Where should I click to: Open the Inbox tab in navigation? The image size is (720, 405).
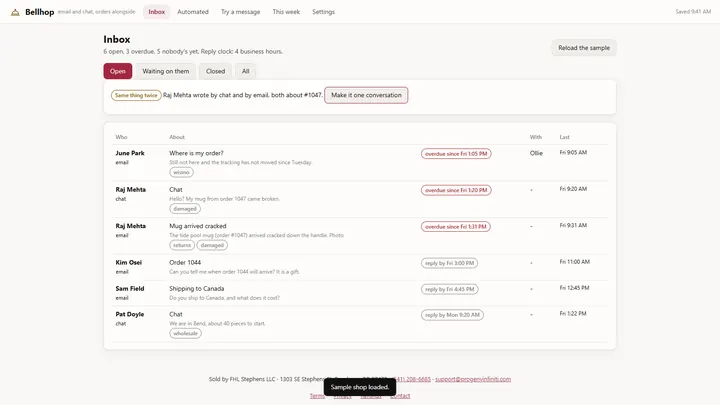click(x=157, y=12)
